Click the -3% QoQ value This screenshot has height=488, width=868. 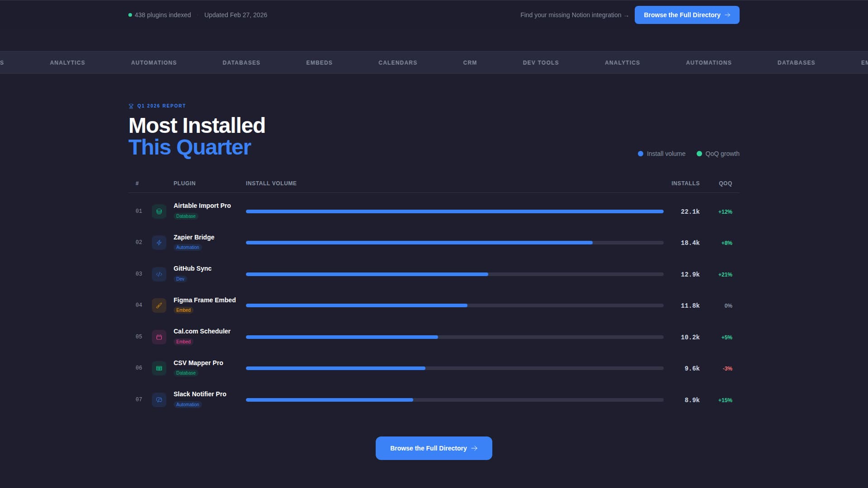coord(727,369)
